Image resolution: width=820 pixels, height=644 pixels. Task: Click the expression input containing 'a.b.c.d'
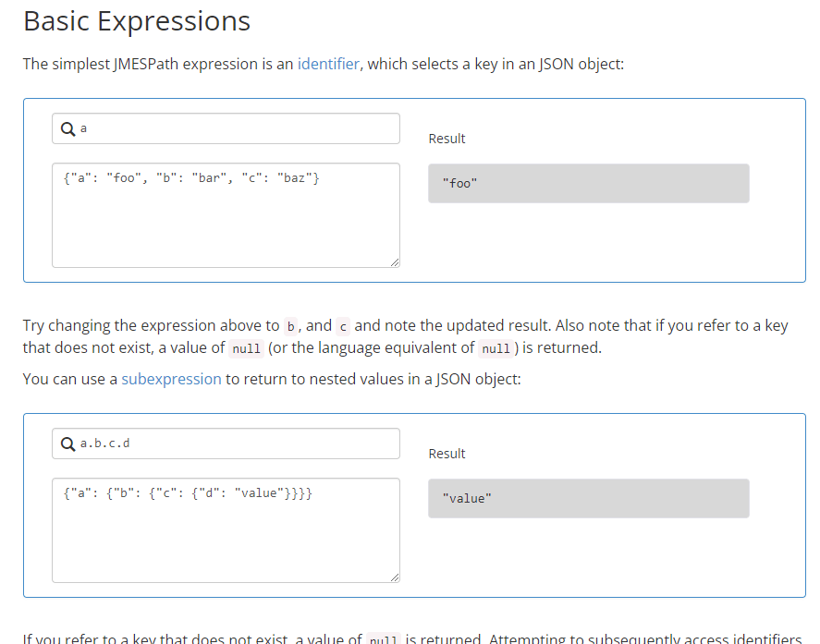226,444
